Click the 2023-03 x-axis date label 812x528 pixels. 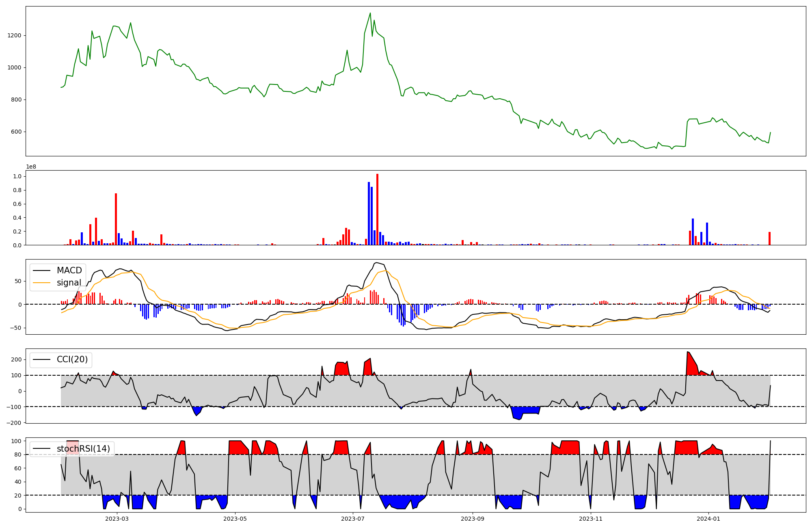(x=117, y=519)
